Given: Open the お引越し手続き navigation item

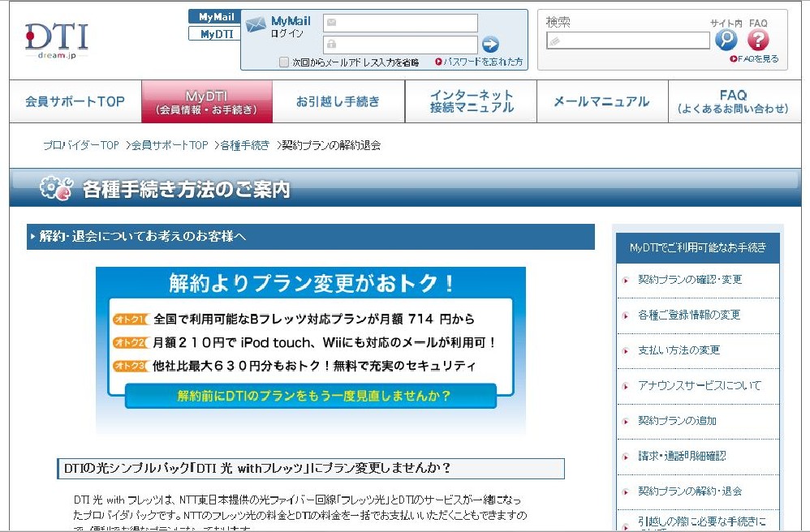Looking at the screenshot, I should [338, 102].
